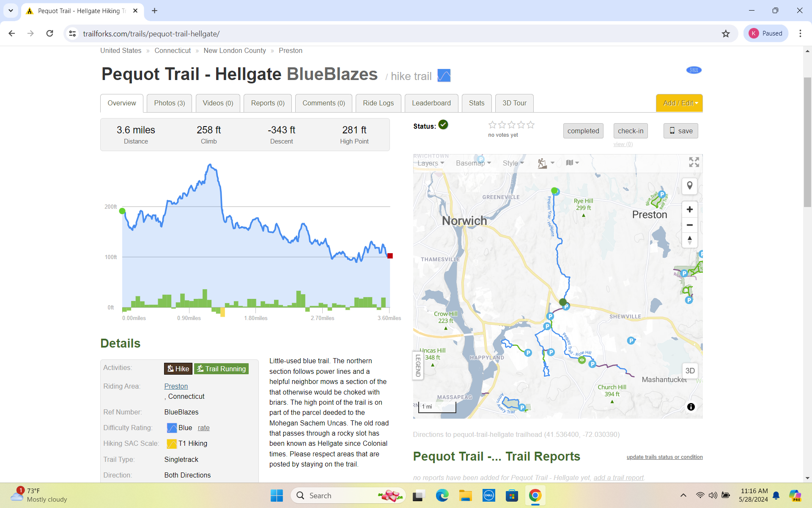The image size is (812, 508).
Task: Toggle the 3D map view
Action: pyautogui.click(x=689, y=371)
